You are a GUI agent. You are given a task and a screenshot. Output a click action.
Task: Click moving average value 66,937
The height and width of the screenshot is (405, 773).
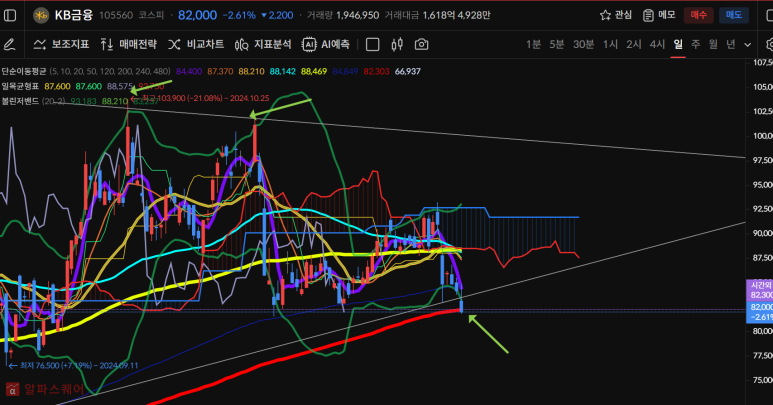coord(408,71)
